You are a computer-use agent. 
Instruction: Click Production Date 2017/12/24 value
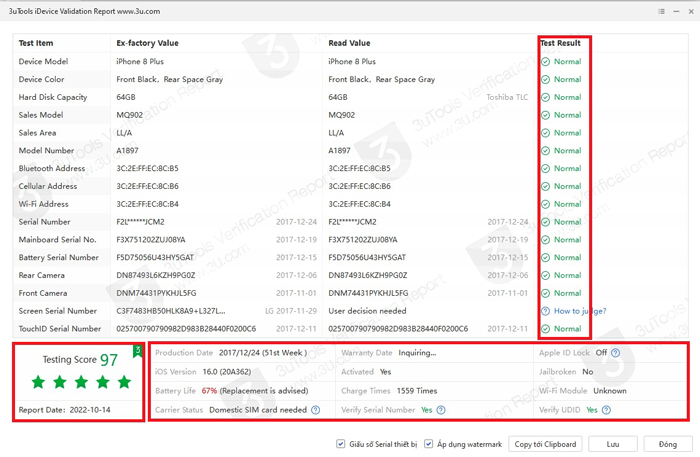(x=262, y=353)
